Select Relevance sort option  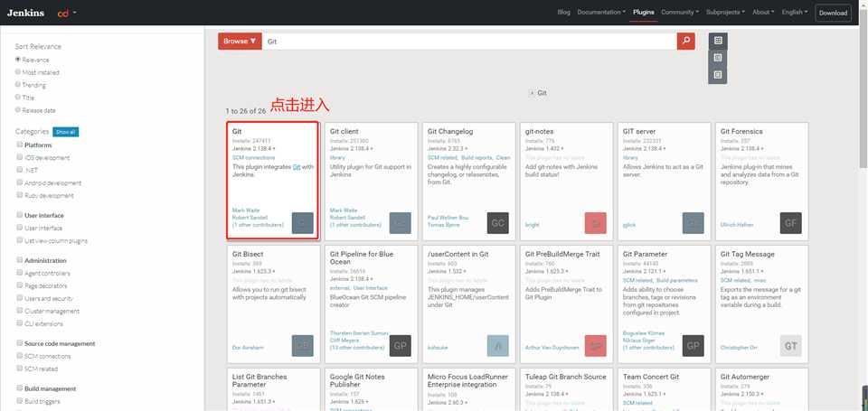point(18,60)
